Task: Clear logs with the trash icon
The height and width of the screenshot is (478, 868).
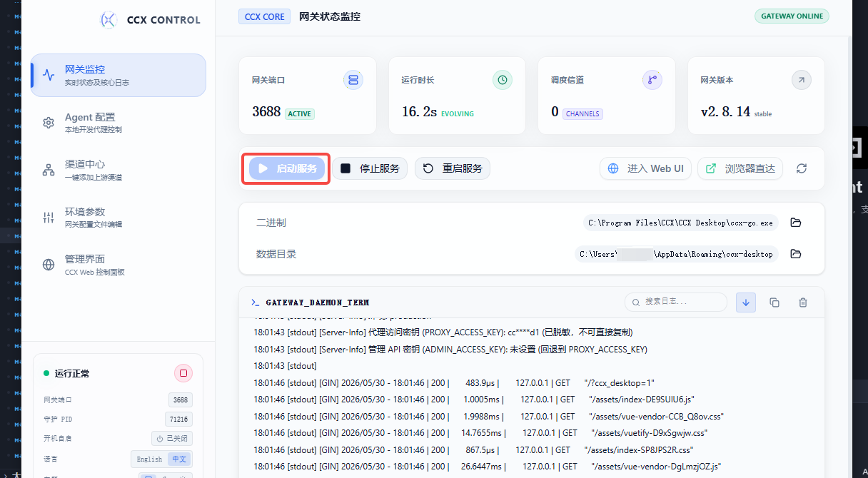Action: tap(803, 302)
